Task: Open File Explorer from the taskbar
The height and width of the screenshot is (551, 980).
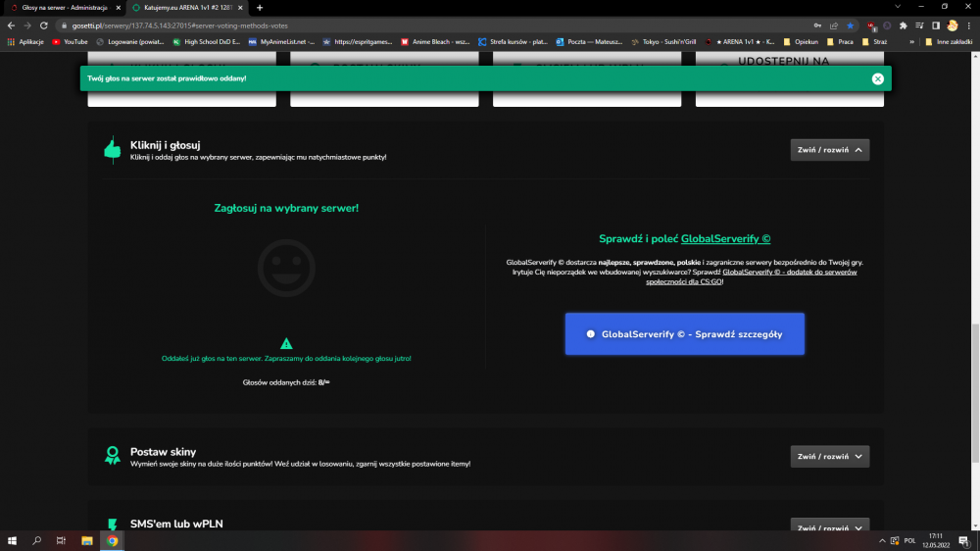Action: [x=87, y=540]
